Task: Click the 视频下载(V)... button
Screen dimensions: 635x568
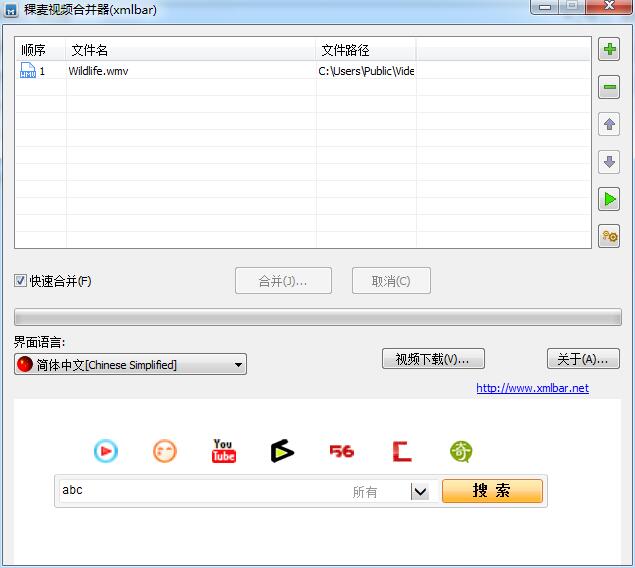Action: (x=433, y=359)
